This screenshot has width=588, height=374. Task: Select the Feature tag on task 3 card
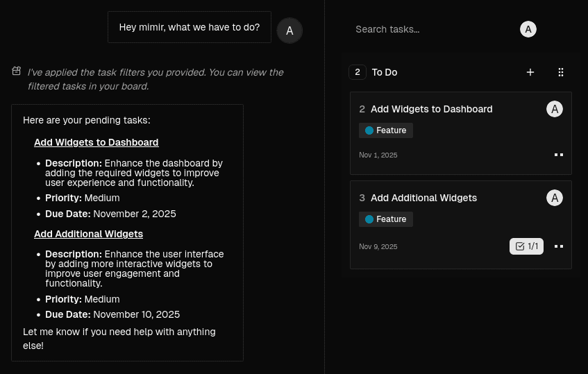tap(386, 219)
